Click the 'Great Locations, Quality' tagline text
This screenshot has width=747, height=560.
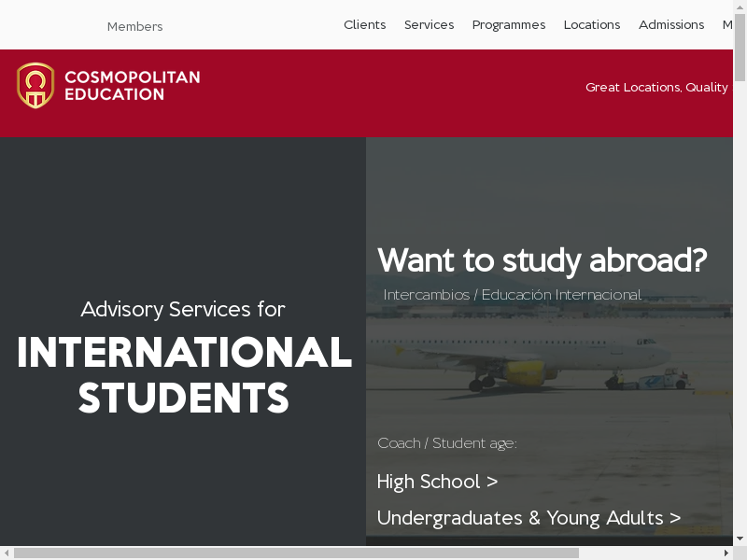click(655, 87)
